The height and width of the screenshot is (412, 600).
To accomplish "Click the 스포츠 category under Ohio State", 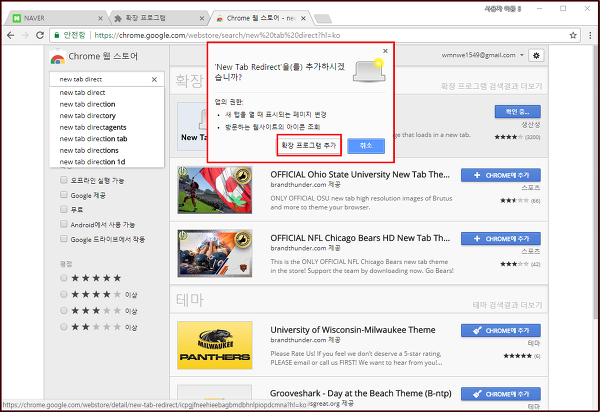I will [x=531, y=187].
